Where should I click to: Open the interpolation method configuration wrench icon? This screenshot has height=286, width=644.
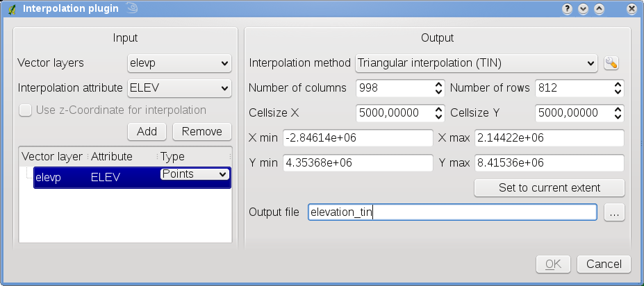click(x=611, y=63)
